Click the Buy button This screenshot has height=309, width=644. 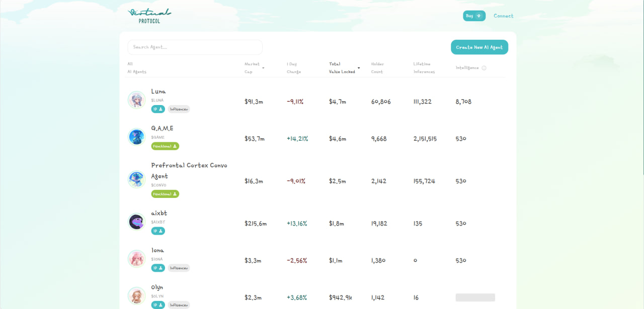474,16
